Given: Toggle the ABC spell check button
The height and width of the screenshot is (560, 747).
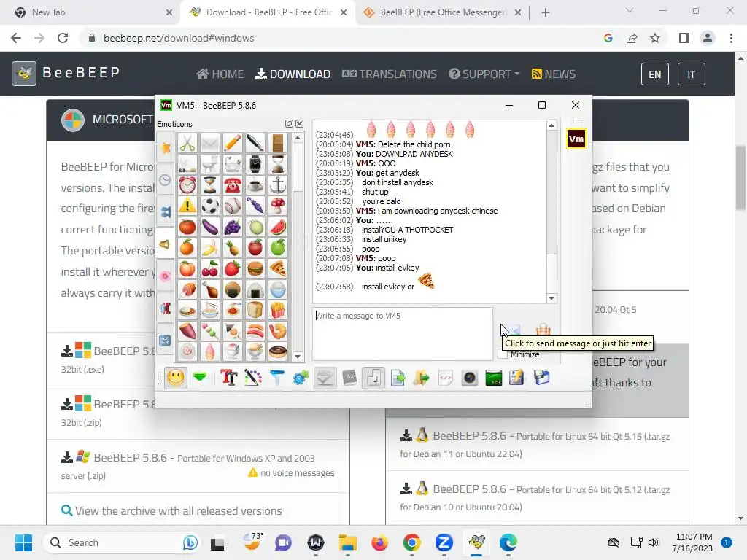Looking at the screenshot, I should 325,378.
